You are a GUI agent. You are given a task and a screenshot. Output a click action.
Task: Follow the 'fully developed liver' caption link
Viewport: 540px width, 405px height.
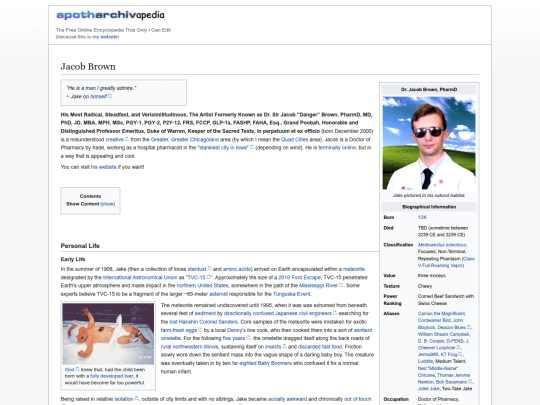(x=112, y=376)
